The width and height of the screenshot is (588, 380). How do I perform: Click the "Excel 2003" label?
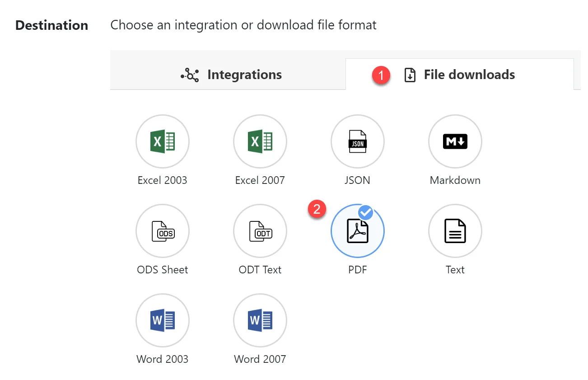[163, 180]
